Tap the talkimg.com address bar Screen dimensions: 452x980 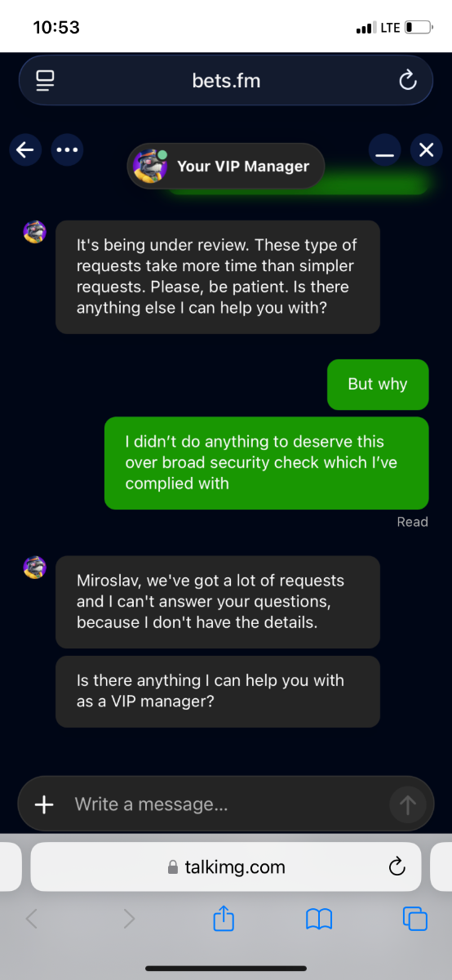(226, 866)
